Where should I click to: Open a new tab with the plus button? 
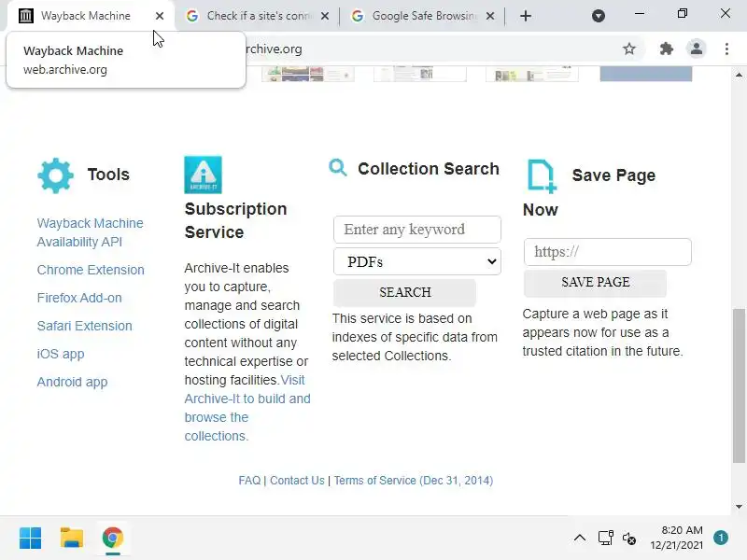coord(526,16)
